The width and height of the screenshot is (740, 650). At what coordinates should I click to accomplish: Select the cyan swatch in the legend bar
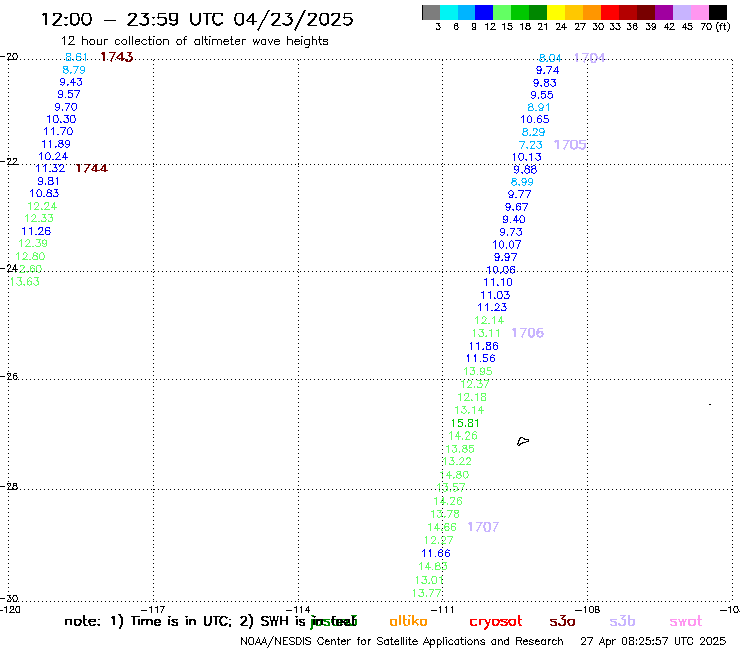tap(449, 12)
